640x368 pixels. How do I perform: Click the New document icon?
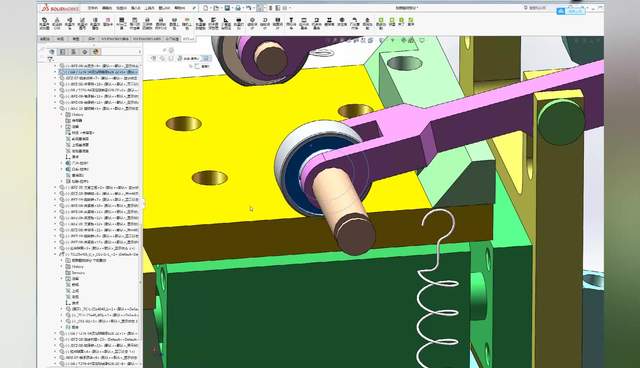pyautogui.click(x=206, y=8)
